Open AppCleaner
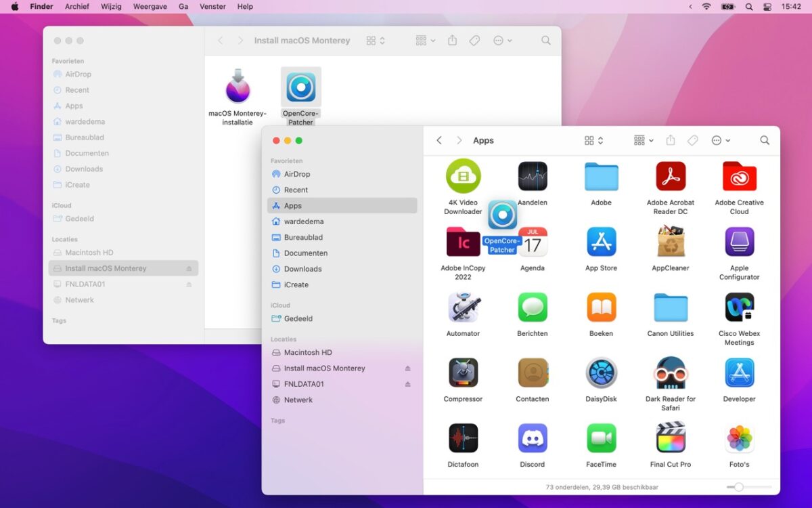This screenshot has height=508, width=812. pyautogui.click(x=670, y=242)
